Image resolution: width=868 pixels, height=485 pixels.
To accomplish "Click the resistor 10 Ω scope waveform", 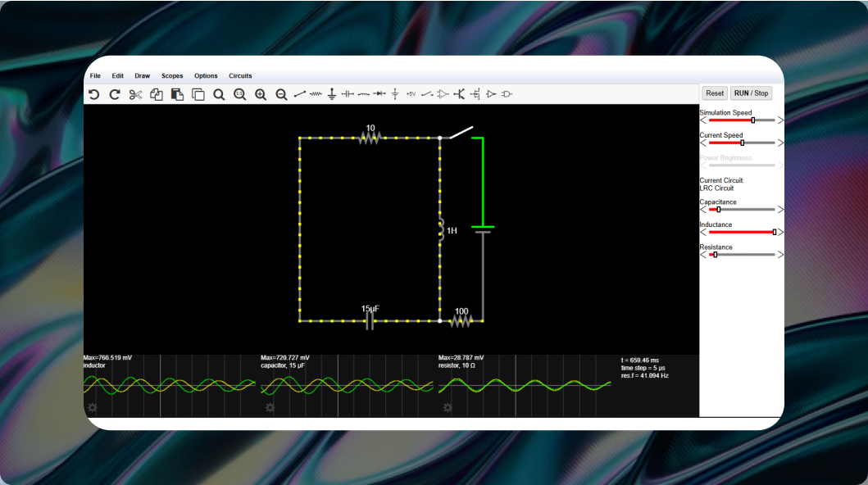I will (525, 385).
